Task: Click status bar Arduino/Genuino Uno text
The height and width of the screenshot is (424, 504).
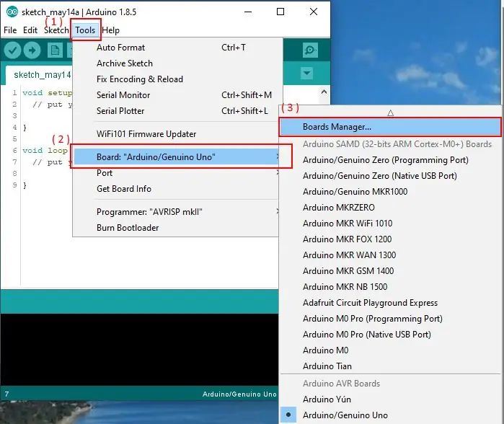Action: 239,394
